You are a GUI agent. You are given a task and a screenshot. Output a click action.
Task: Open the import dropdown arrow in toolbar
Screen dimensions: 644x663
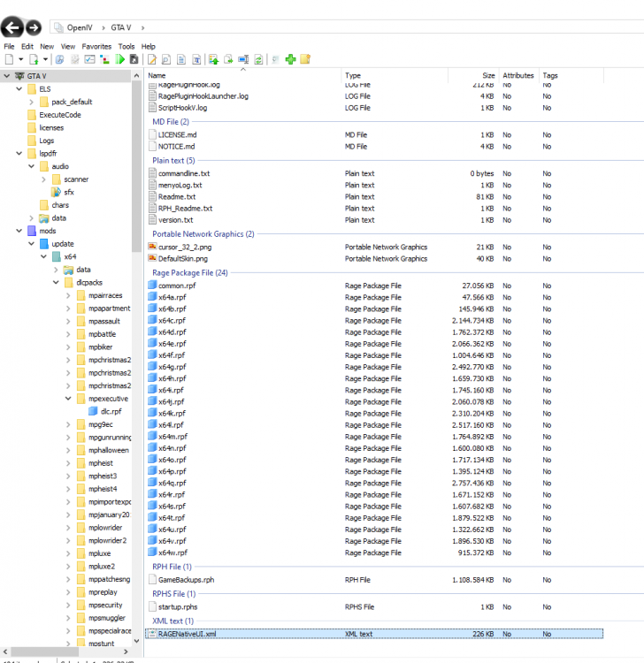(x=45, y=59)
